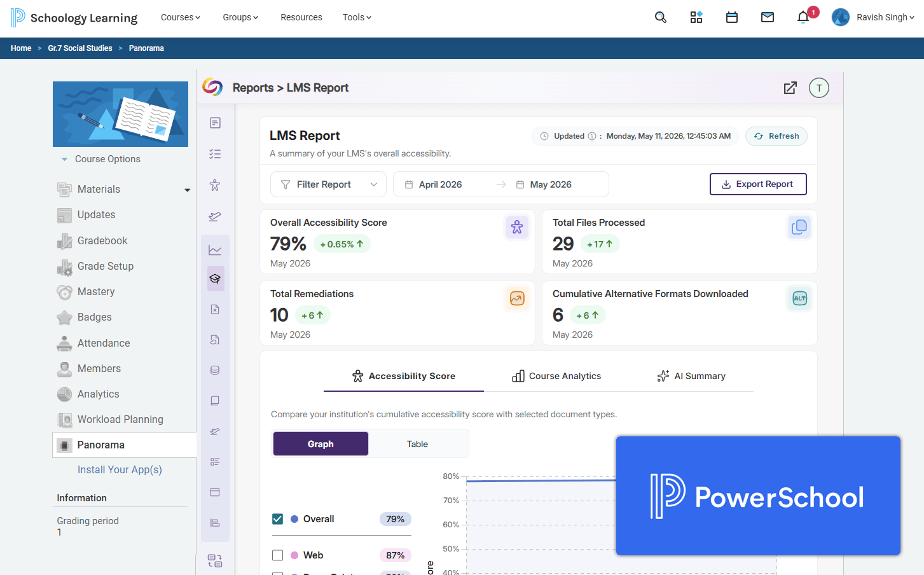Click the Web 87% pink dot

294,555
